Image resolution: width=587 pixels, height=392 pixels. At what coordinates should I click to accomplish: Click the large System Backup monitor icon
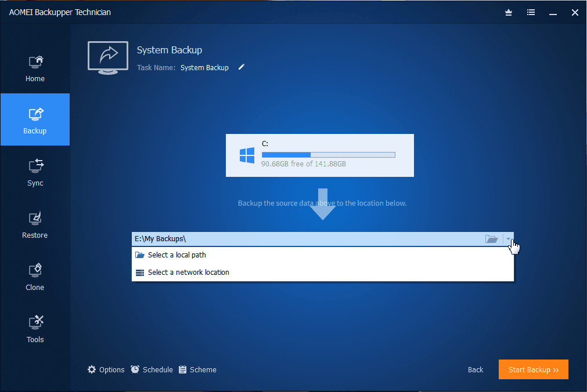[108, 58]
